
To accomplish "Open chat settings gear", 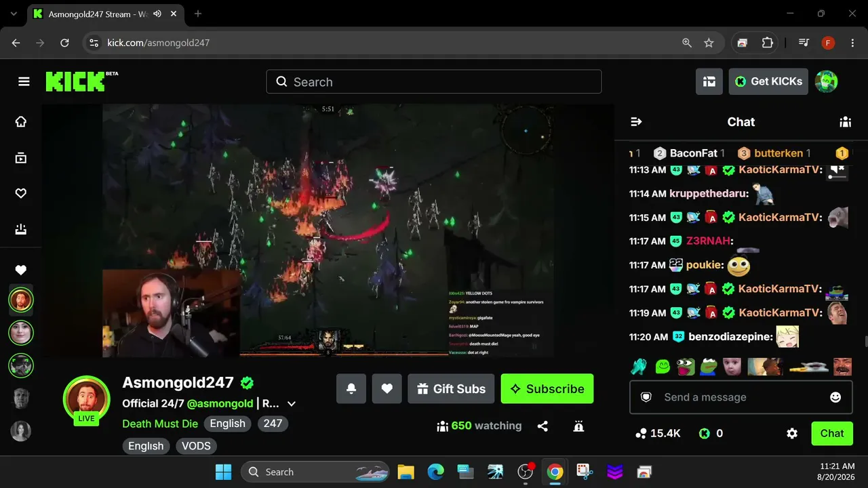I will coord(792,434).
